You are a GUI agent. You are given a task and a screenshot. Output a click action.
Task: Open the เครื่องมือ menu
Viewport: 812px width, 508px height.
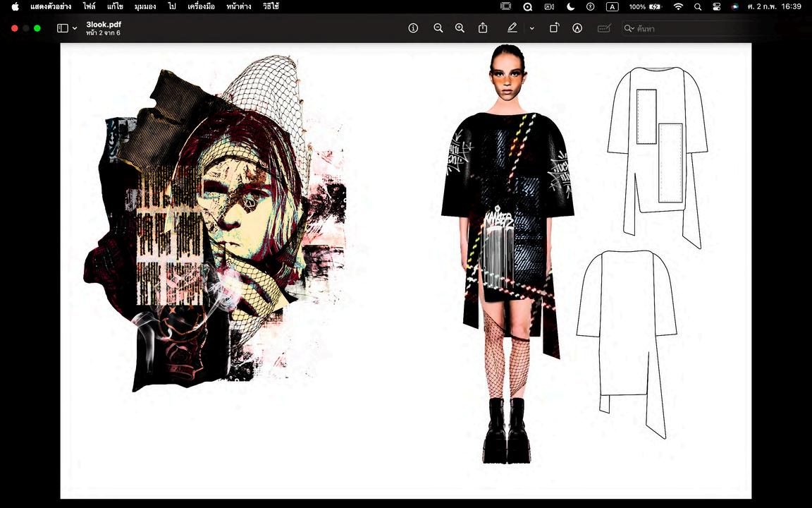click(201, 7)
